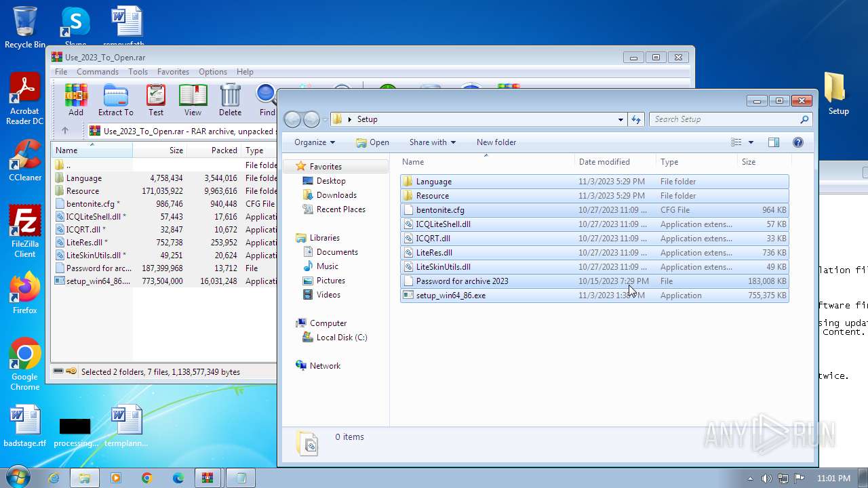
Task: Click the Delete icon in WinRAR toolbar
Action: point(230,100)
